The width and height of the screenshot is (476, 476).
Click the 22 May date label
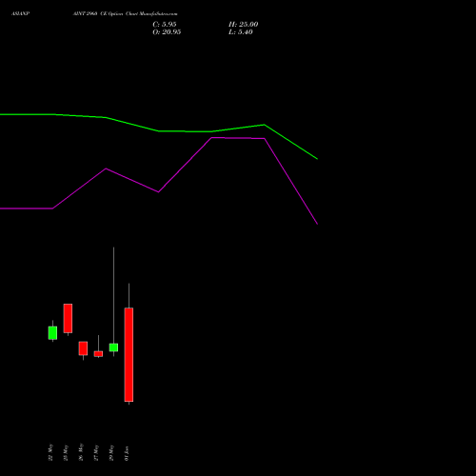coord(50,452)
